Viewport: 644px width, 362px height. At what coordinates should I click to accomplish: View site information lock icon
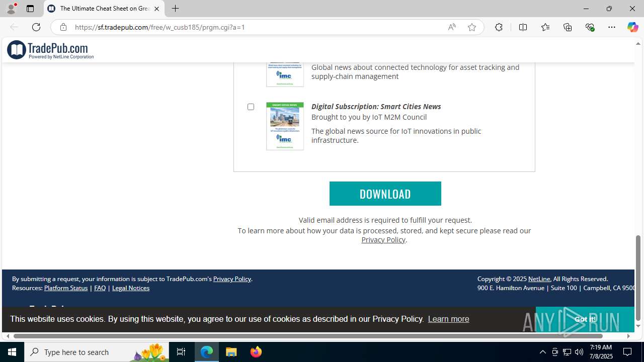click(x=63, y=27)
